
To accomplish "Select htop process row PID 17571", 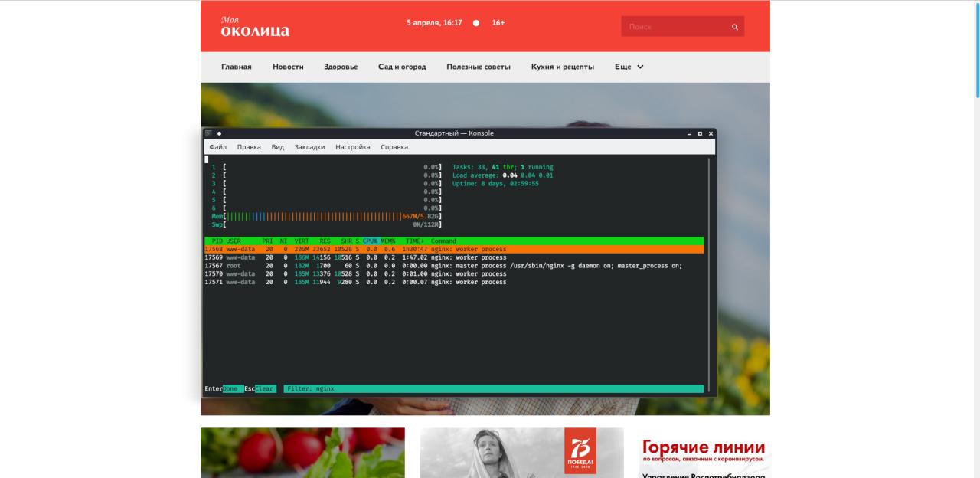I will [x=454, y=282].
